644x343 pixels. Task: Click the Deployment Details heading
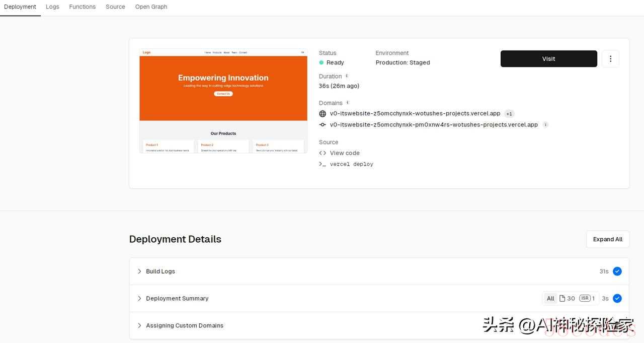click(175, 239)
